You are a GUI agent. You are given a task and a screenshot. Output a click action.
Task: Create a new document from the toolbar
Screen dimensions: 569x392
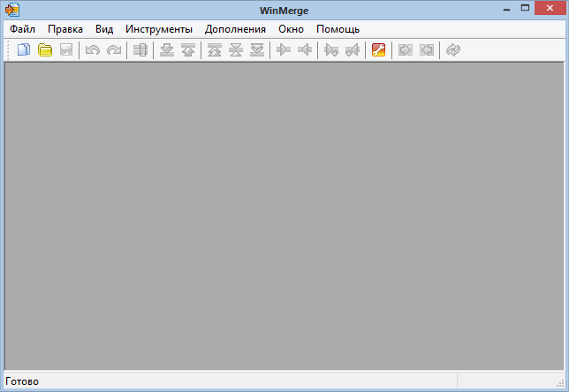click(24, 49)
